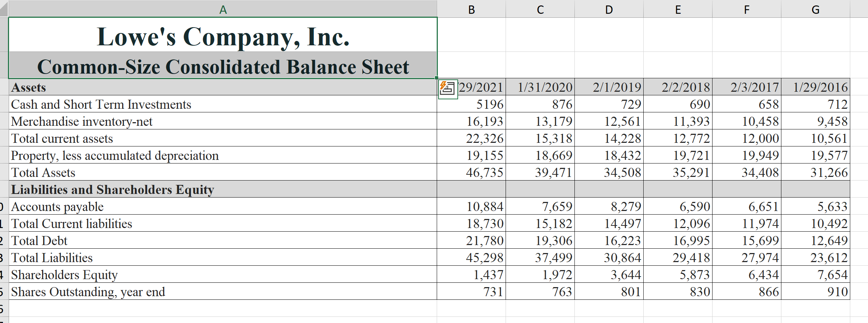Image resolution: width=868 pixels, height=323 pixels.
Task: Select the Total Liabilities label cell
Action: (223, 257)
